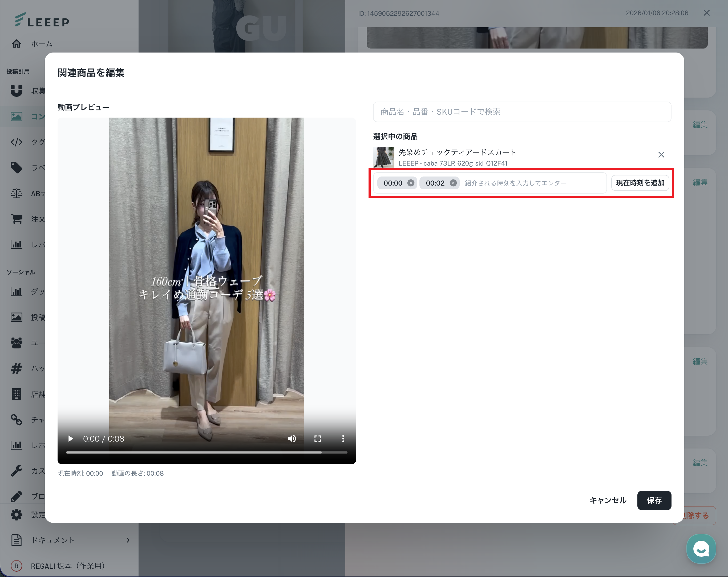Focus the product search field
The width and height of the screenshot is (728, 577).
pyautogui.click(x=522, y=112)
